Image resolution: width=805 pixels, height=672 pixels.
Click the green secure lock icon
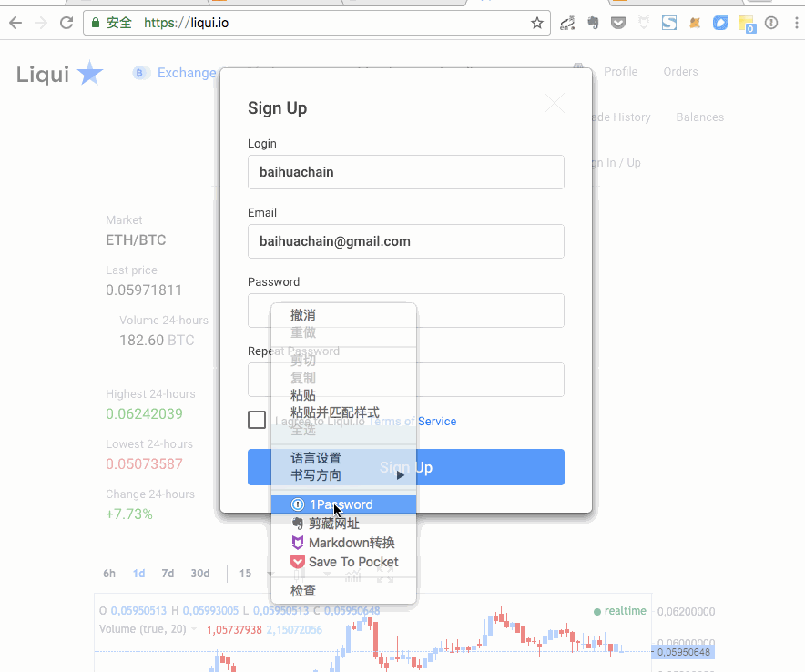[x=95, y=23]
